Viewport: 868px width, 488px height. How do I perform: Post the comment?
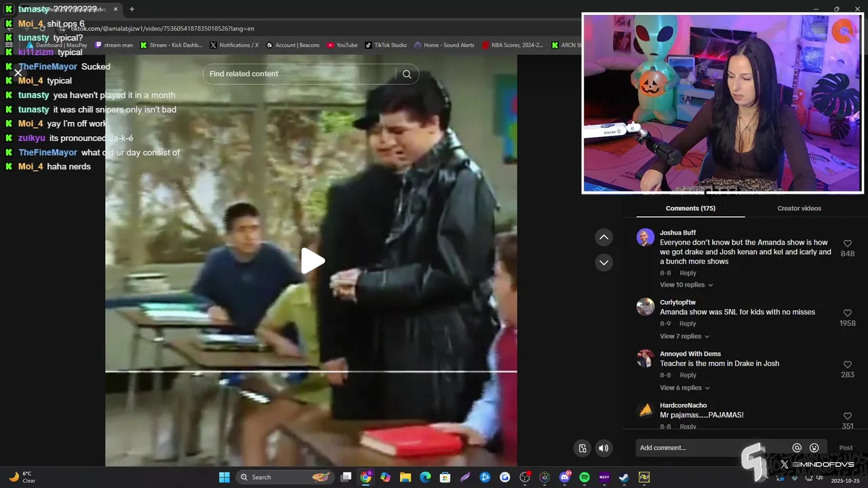point(846,448)
